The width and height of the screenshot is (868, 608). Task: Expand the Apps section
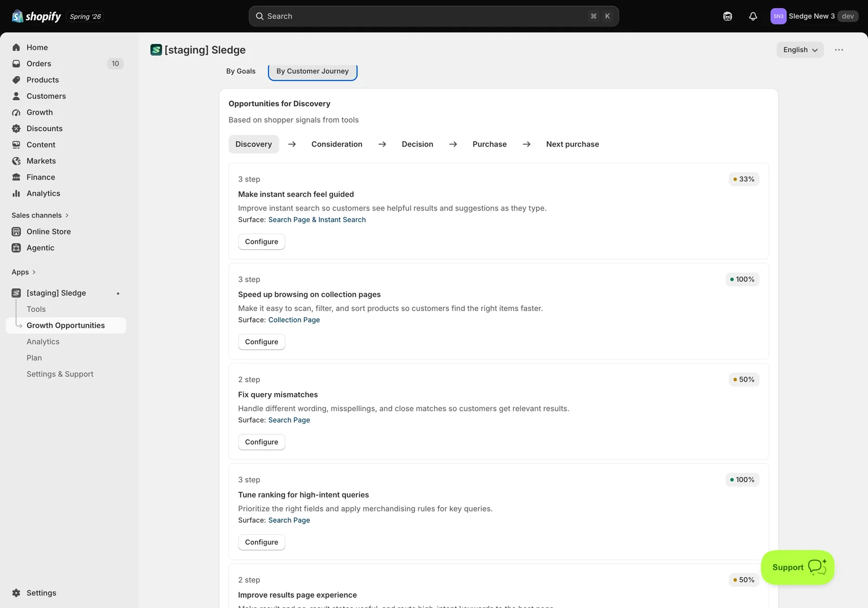pos(24,272)
